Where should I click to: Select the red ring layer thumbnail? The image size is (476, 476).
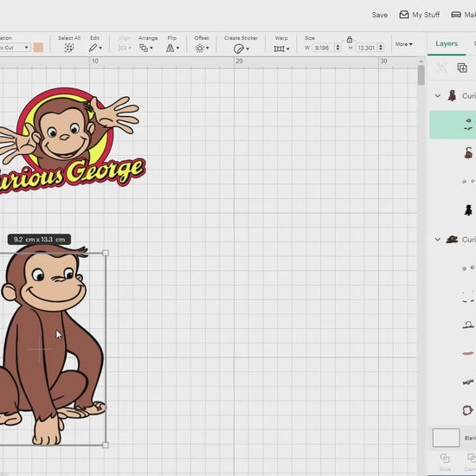[467, 410]
